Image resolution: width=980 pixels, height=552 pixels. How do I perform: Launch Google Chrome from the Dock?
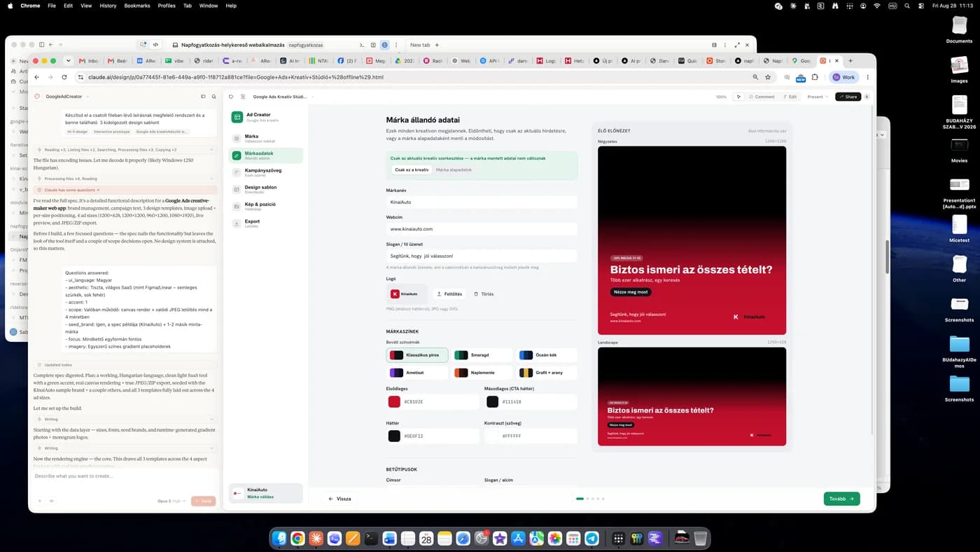[297, 538]
